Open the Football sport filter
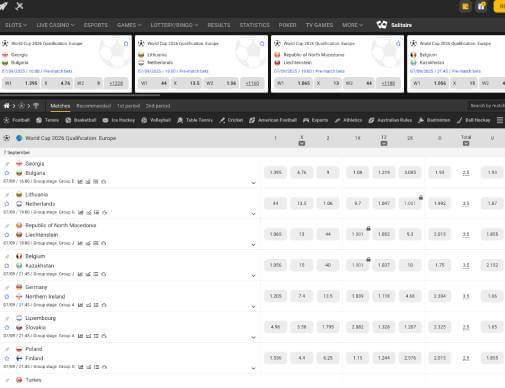The image size is (505, 388). point(16,120)
